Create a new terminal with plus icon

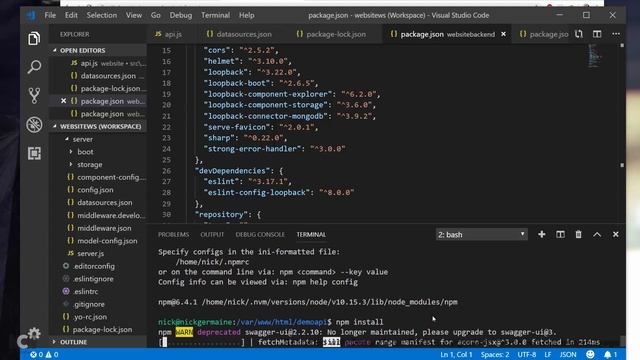click(x=542, y=234)
